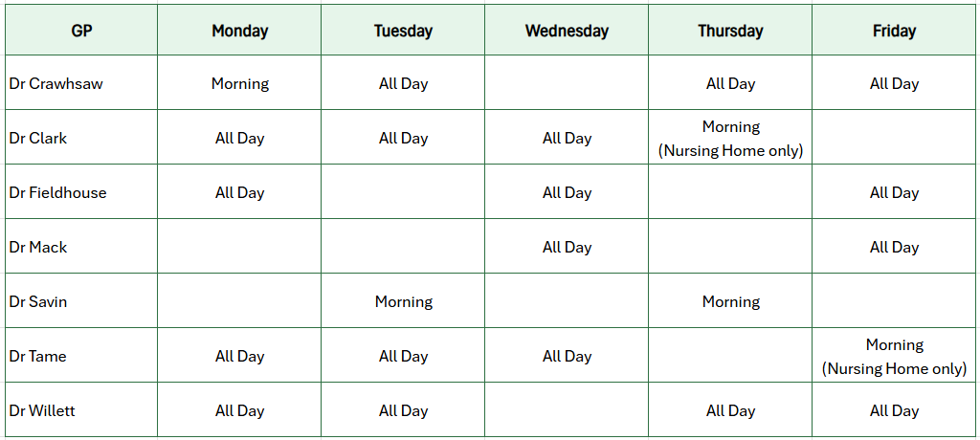Click Dr Savin's Tuesday Morning cell
980x440 pixels.
(x=403, y=301)
